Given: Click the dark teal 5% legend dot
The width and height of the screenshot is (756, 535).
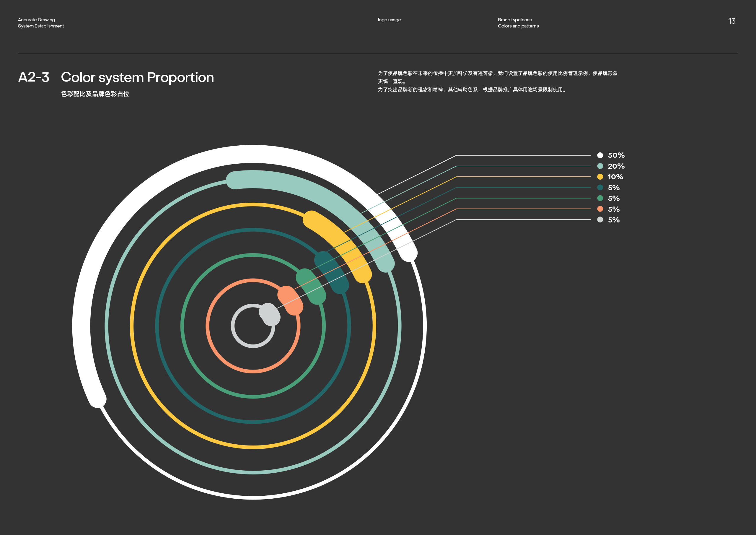Looking at the screenshot, I should [x=600, y=188].
